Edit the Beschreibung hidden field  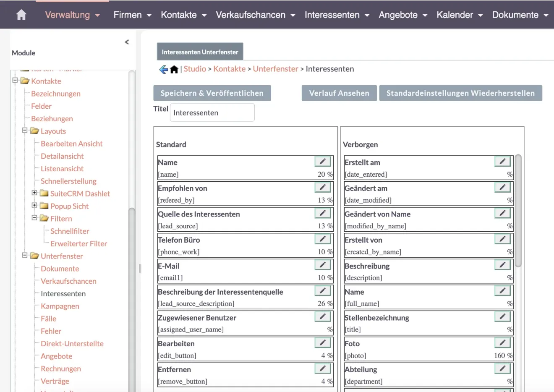502,265
